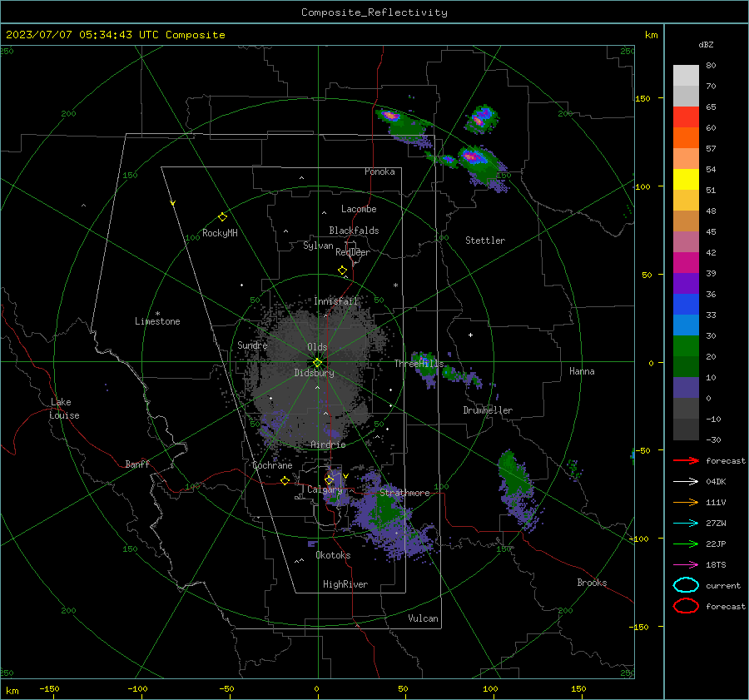749x700 pixels.
Task: Click the yellow diamond marker below Cochrane
Action: [285, 480]
